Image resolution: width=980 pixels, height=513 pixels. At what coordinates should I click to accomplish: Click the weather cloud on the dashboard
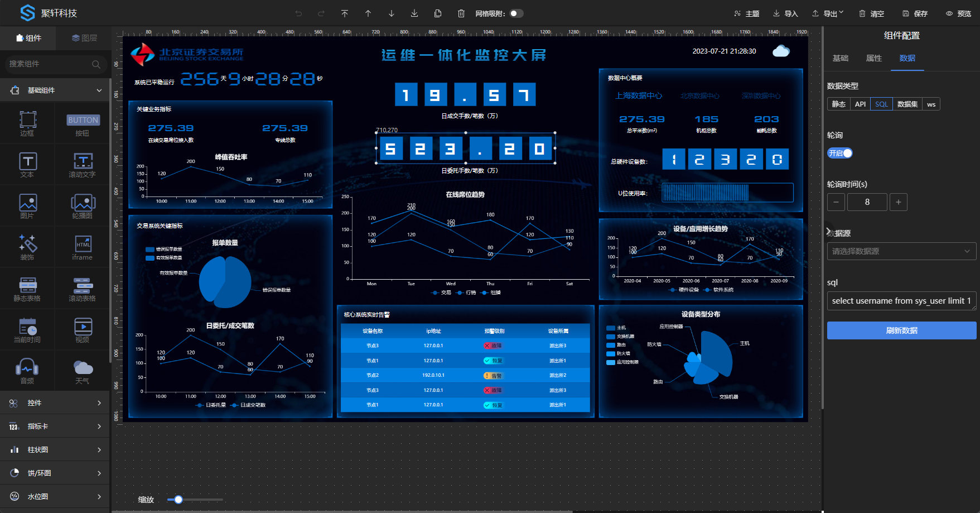coord(781,51)
